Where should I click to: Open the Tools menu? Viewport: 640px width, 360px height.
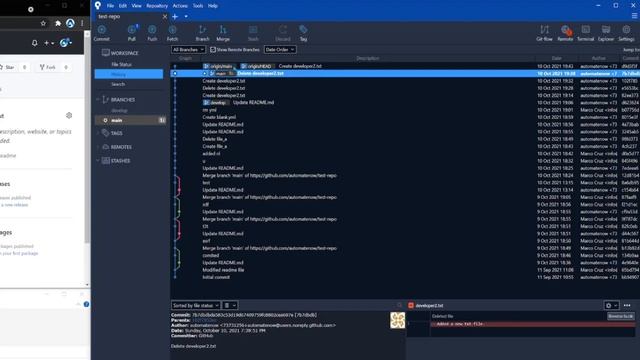pos(198,6)
